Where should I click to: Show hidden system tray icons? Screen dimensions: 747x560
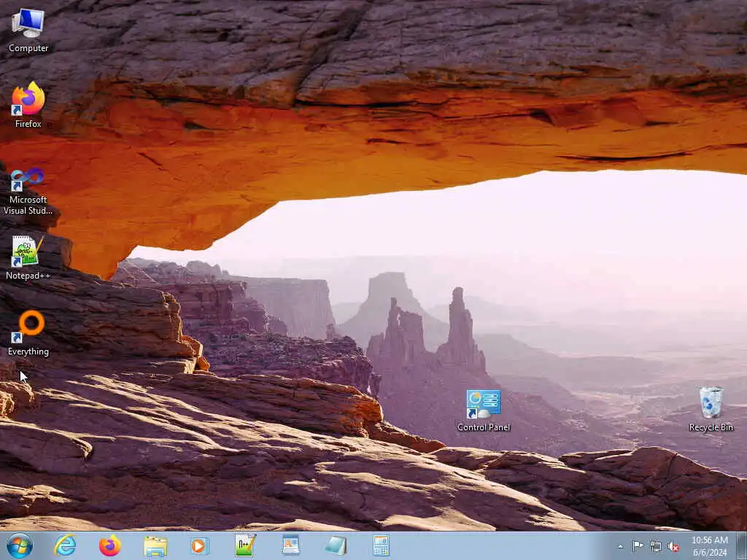(x=620, y=547)
